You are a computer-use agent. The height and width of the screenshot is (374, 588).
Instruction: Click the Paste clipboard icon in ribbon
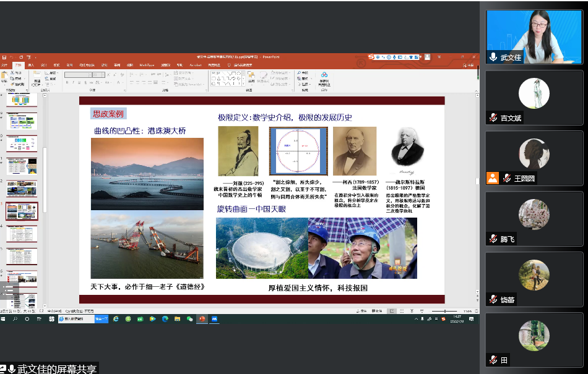coord(6,77)
